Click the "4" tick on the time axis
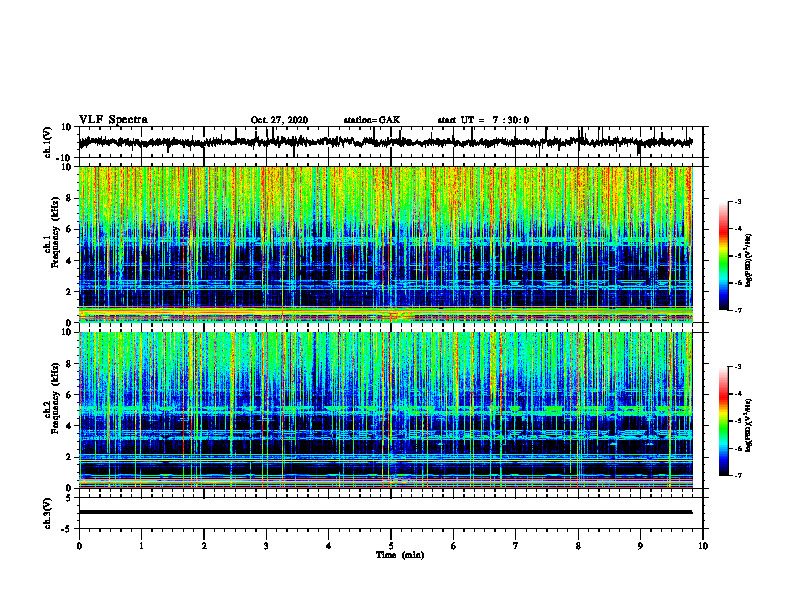This screenshot has width=792, height=612. pos(329,546)
